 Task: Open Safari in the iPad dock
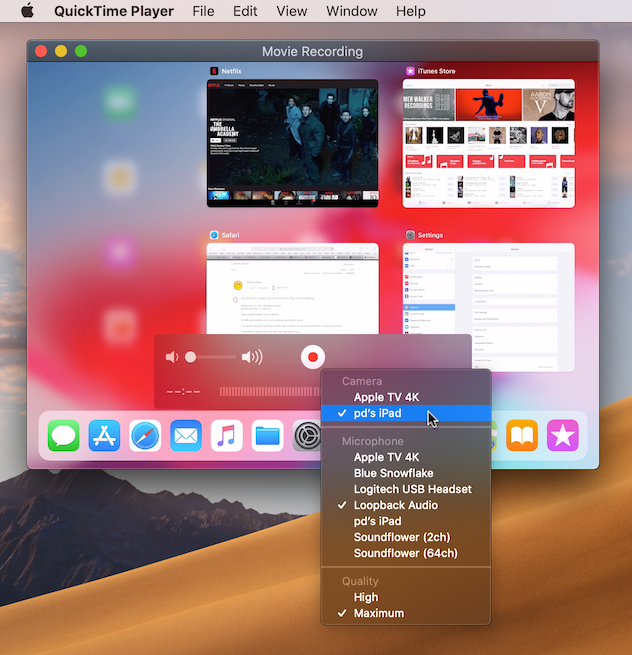coord(145,436)
